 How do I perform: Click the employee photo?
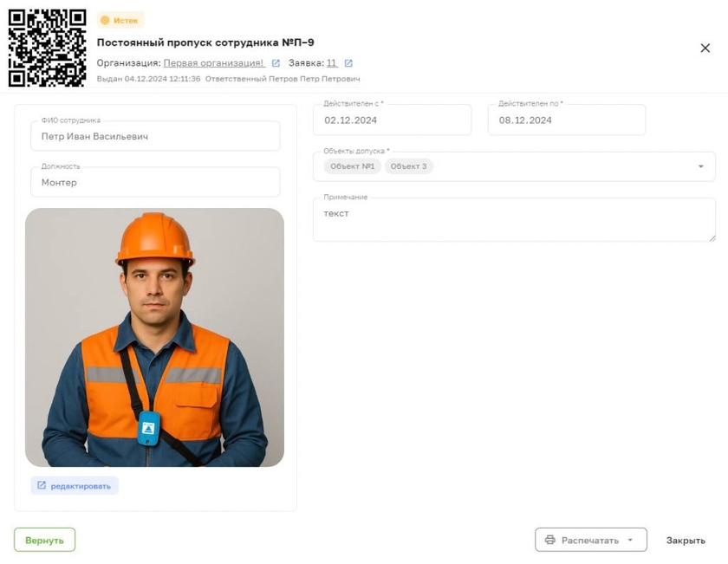pos(154,337)
